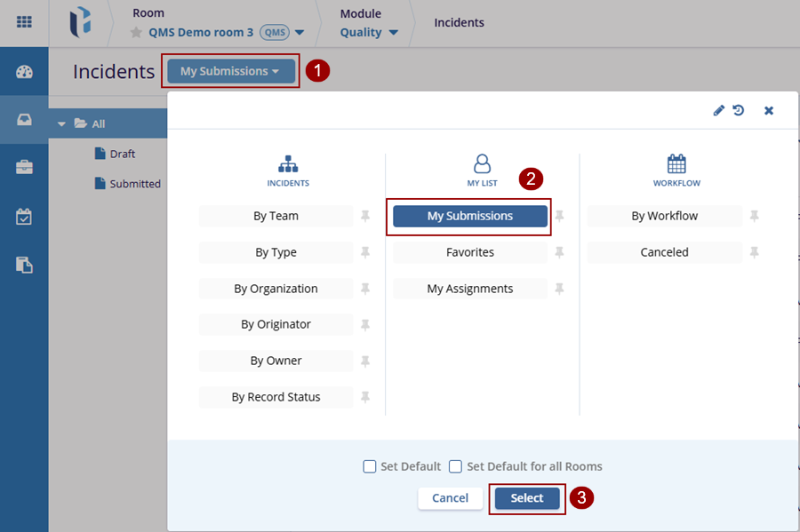
Task: Star QMS Demo room 3 as favorite
Action: click(x=137, y=33)
